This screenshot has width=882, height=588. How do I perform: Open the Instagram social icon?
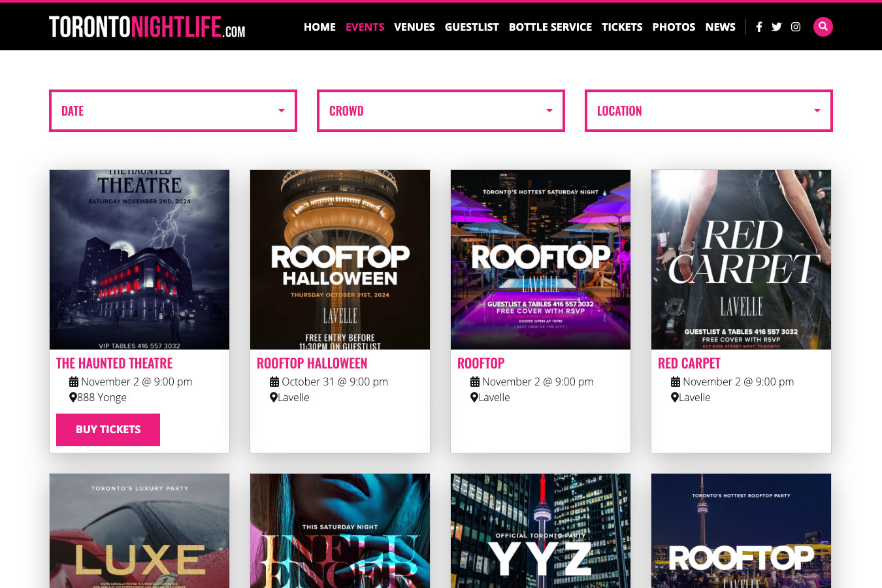(x=796, y=27)
